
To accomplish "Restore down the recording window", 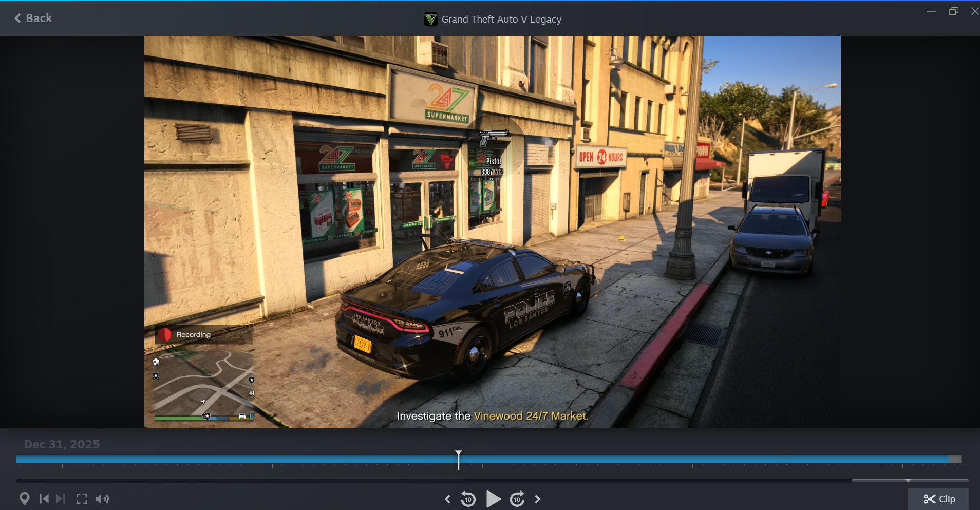I will pyautogui.click(x=953, y=11).
